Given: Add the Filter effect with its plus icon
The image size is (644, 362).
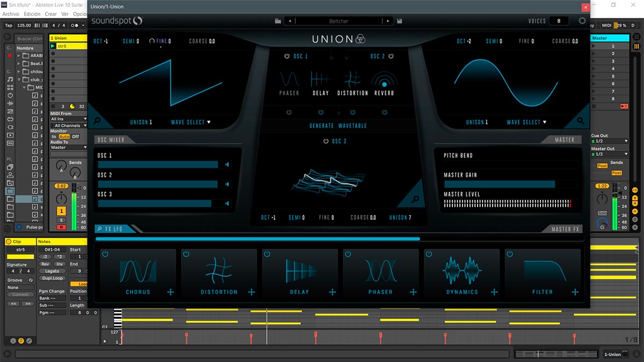Looking at the screenshot, I should (575, 292).
